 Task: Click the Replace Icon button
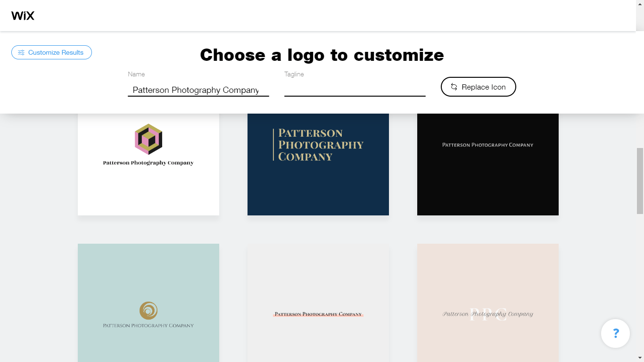point(478,87)
